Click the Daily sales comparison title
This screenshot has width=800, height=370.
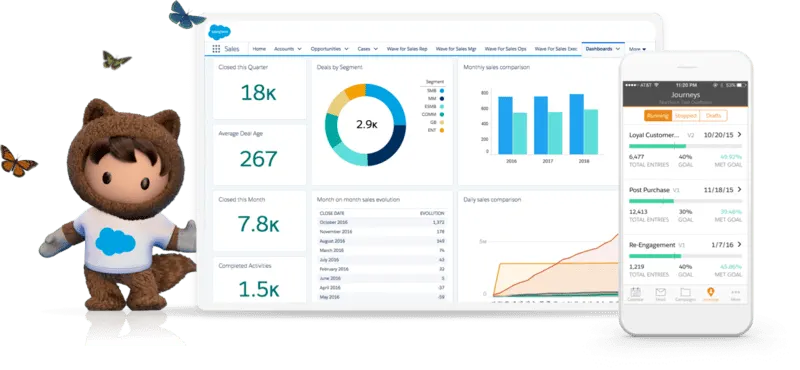(x=492, y=200)
